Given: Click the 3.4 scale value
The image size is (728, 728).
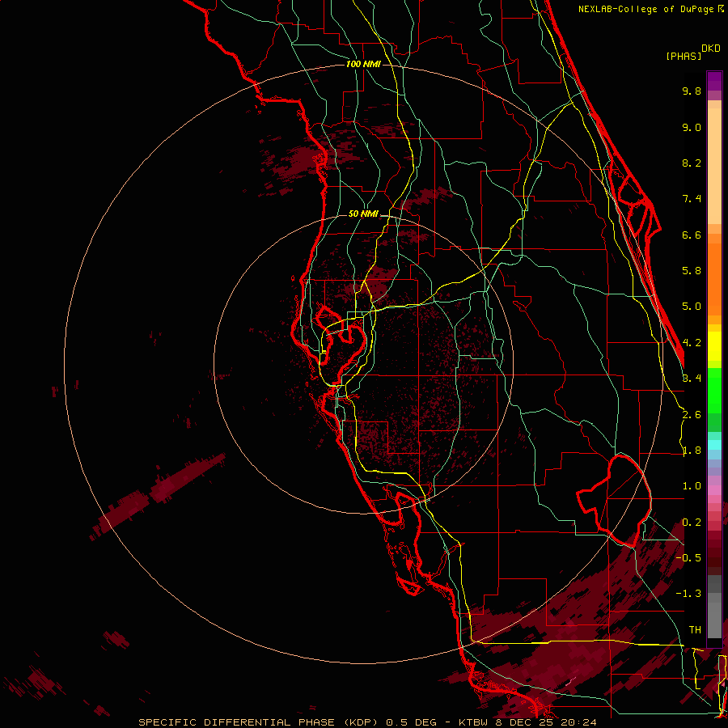Looking at the screenshot, I should click(x=692, y=379).
